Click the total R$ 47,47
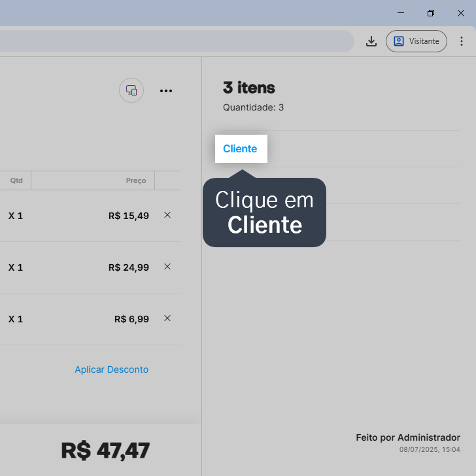Viewport: 476px width, 476px height. [x=105, y=450]
